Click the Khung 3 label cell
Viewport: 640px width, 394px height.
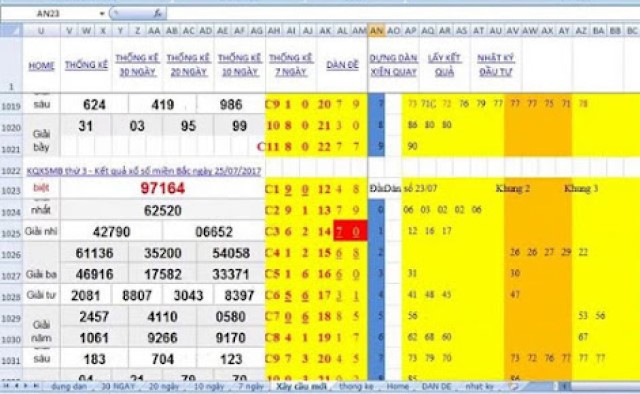pyautogui.click(x=581, y=189)
